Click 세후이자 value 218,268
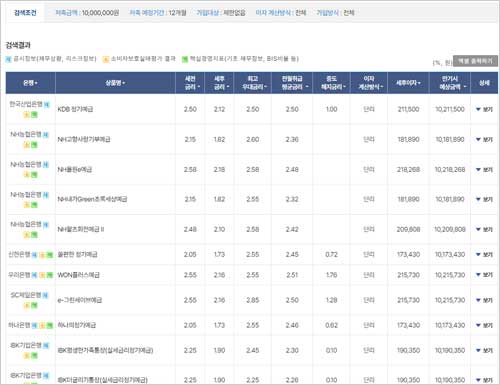500x385 pixels. [408, 170]
